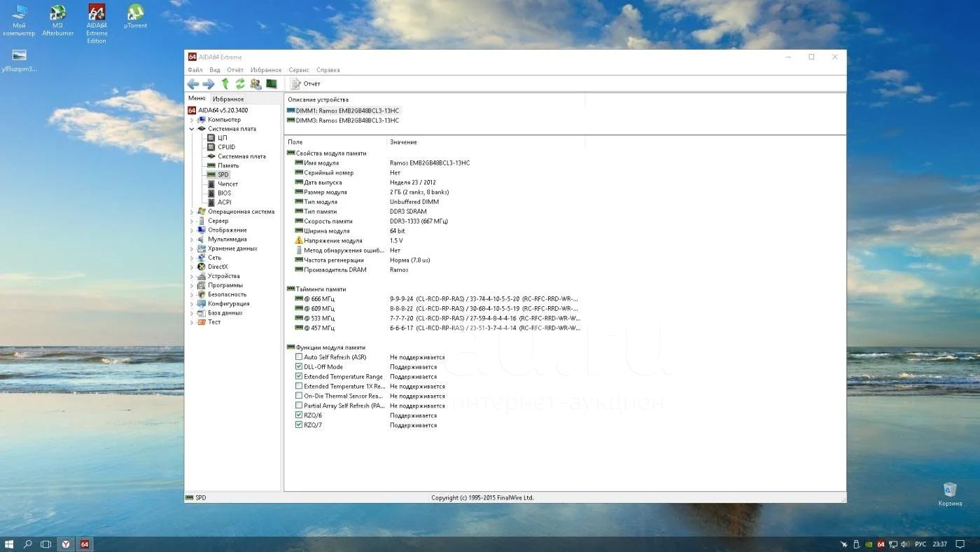
Task: Click the users icon in AIDA64 toolbar
Action: (255, 84)
